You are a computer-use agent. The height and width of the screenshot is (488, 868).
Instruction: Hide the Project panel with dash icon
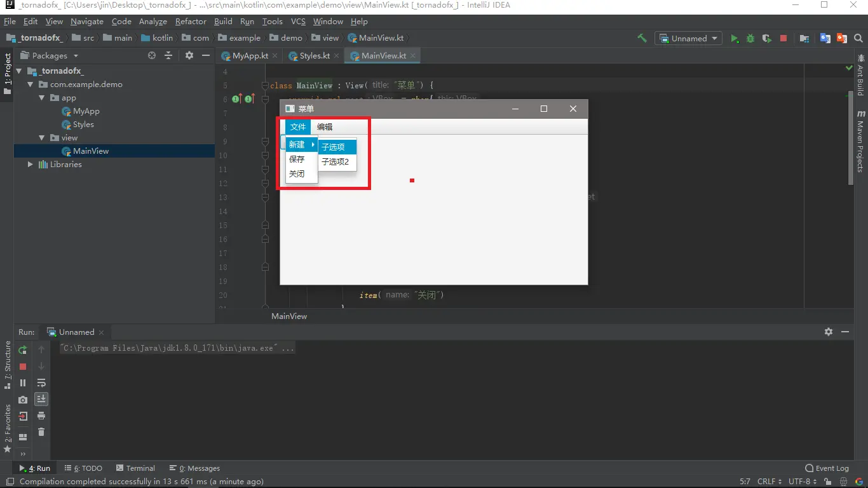(x=206, y=55)
